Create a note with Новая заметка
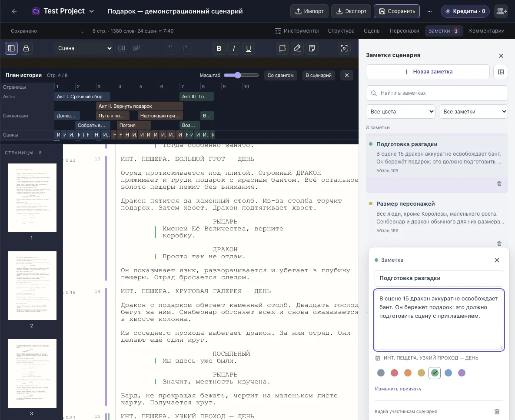Image resolution: width=515 pixels, height=420 pixels. (428, 72)
